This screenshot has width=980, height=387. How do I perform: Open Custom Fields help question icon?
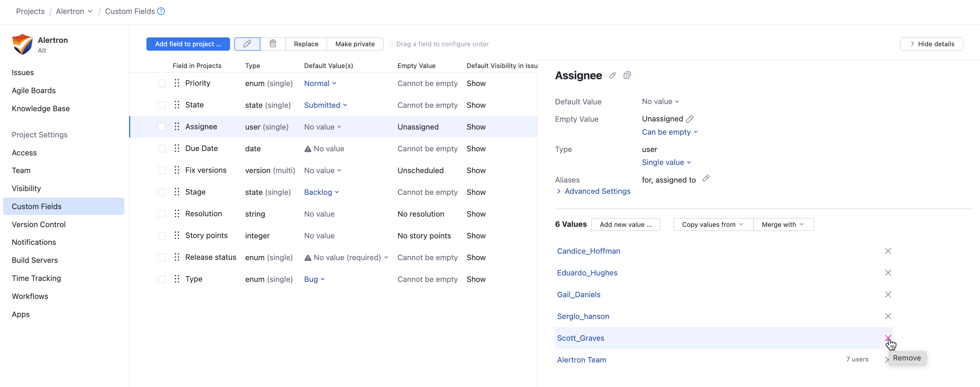(x=161, y=12)
